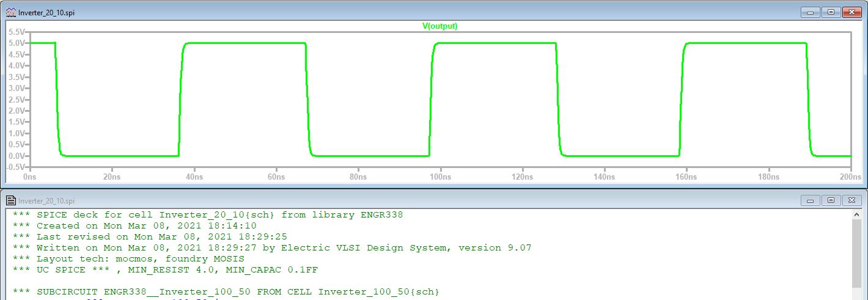Click the netlist window's document icon

point(11,200)
